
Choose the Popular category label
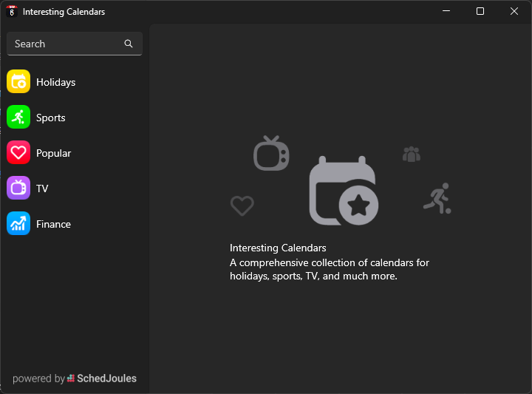pyautogui.click(x=54, y=153)
